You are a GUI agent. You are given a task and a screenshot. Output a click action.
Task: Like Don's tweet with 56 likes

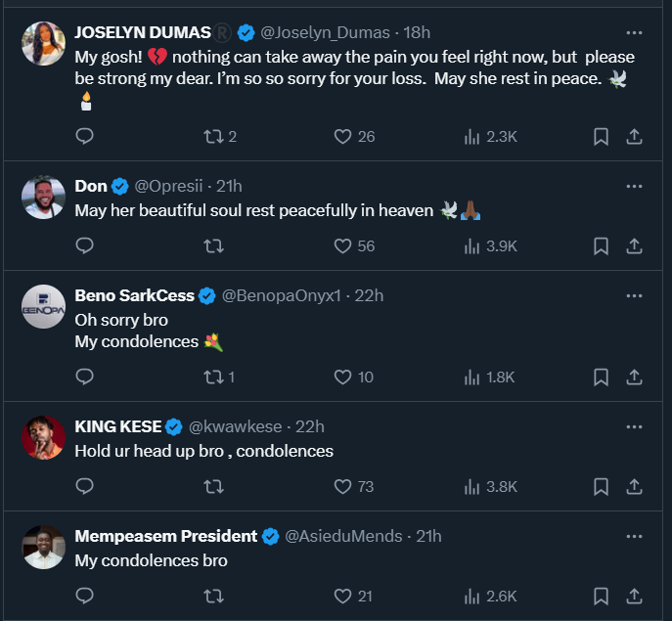pyautogui.click(x=342, y=245)
